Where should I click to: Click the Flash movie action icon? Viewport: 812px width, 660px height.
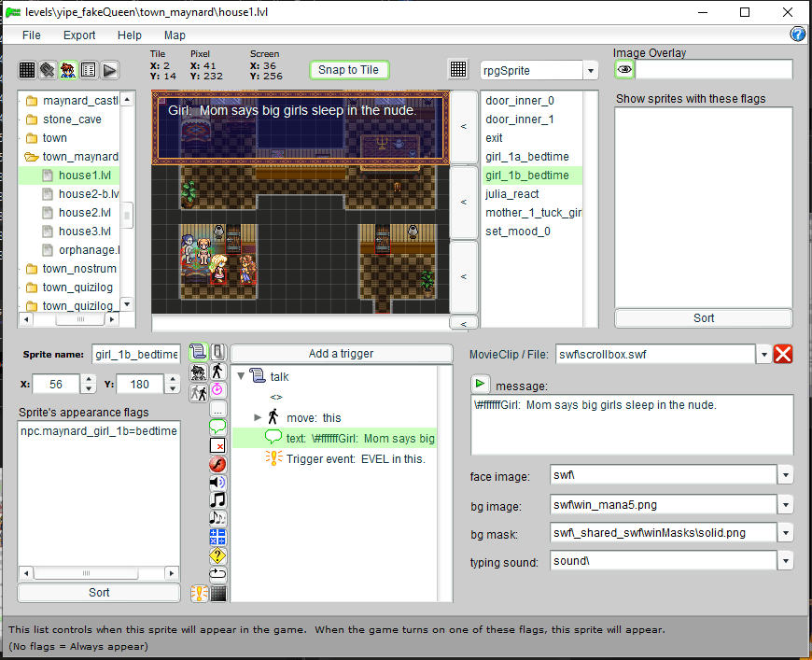click(x=217, y=464)
